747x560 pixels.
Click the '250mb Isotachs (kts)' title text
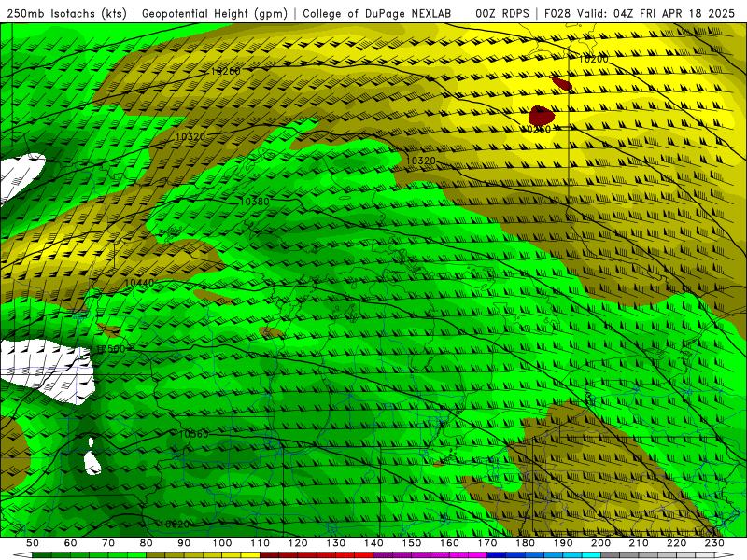click(x=67, y=14)
